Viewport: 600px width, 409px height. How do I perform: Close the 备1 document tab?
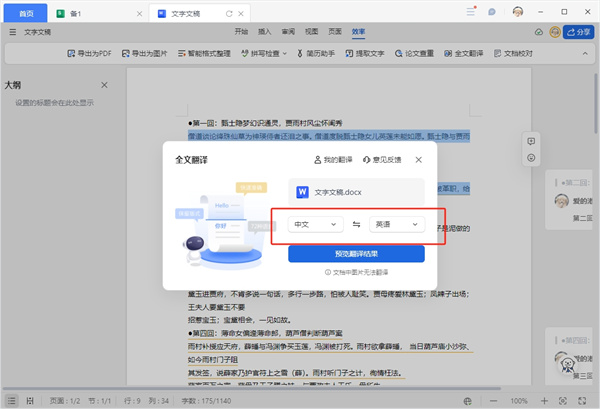pos(139,14)
